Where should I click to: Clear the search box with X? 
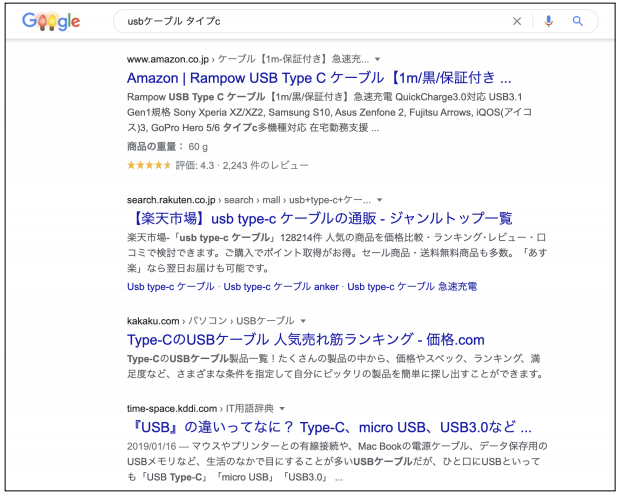517,21
